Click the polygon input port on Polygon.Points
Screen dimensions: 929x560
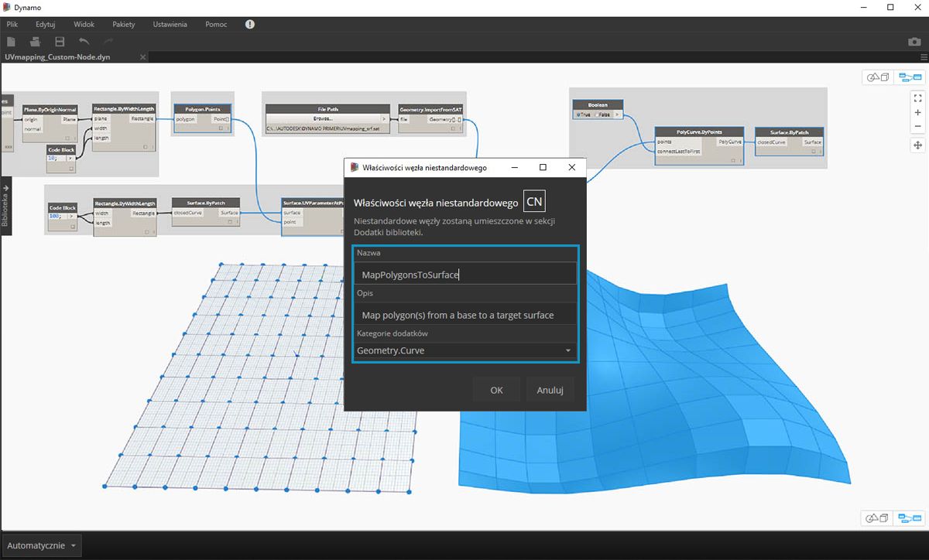coord(186,120)
